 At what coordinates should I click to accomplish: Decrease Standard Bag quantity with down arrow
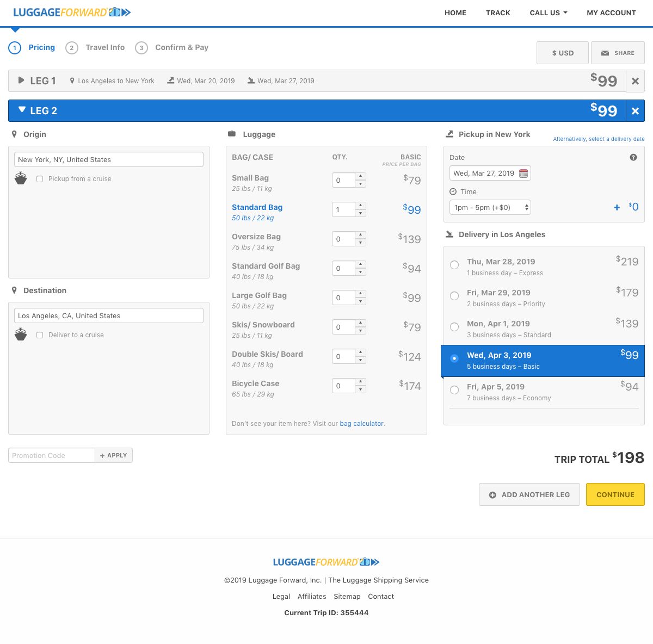pyautogui.click(x=361, y=213)
